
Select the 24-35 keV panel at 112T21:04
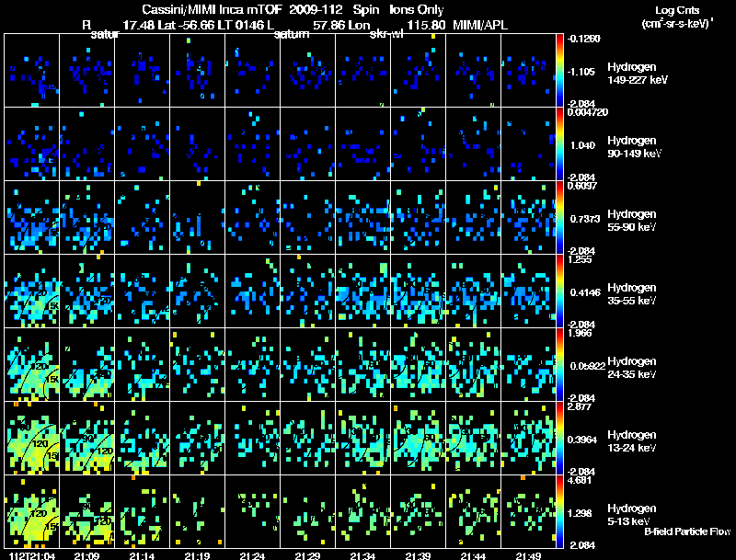pyautogui.click(x=32, y=364)
